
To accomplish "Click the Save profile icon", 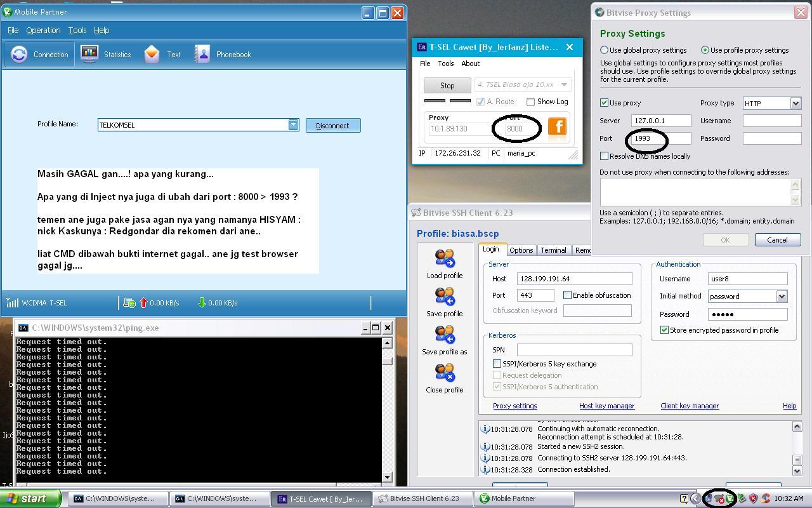I will (444, 297).
